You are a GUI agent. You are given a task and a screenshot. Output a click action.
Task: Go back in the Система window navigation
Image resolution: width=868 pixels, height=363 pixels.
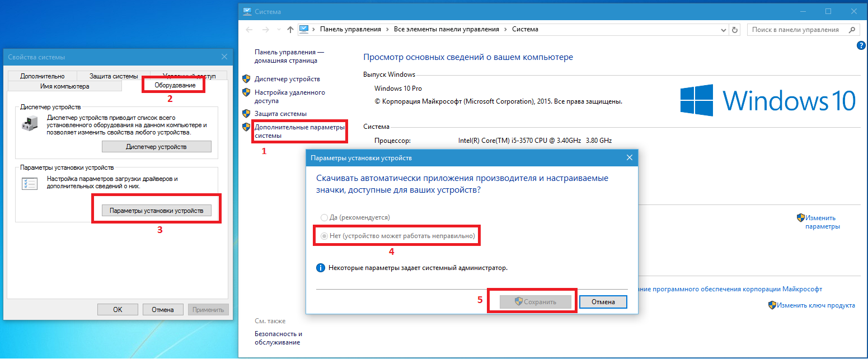pyautogui.click(x=250, y=29)
